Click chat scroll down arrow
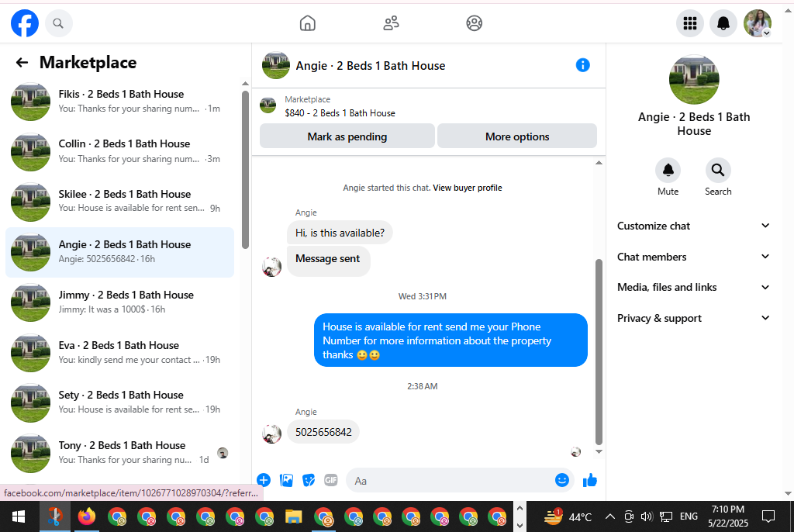This screenshot has width=794, height=532. click(599, 451)
